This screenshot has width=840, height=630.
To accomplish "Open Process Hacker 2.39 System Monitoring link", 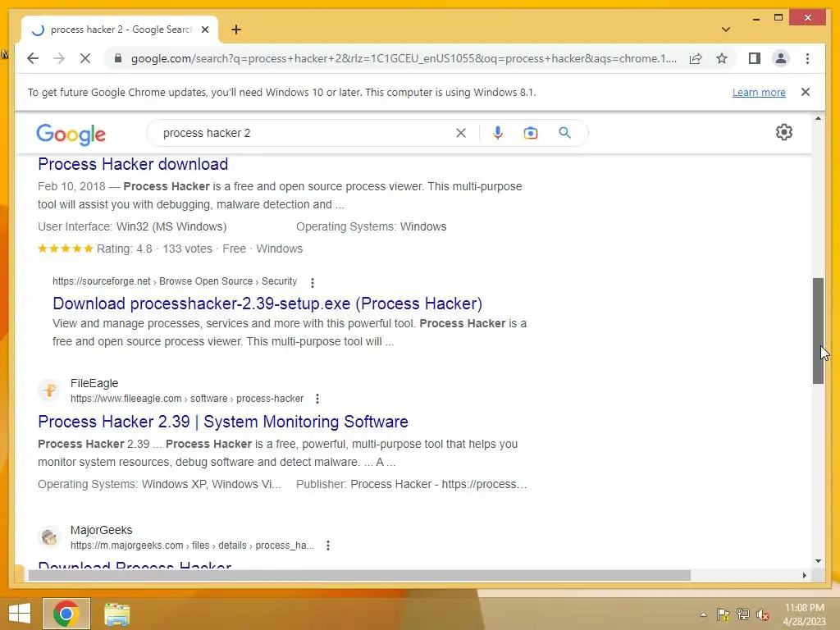I will coord(223,422).
